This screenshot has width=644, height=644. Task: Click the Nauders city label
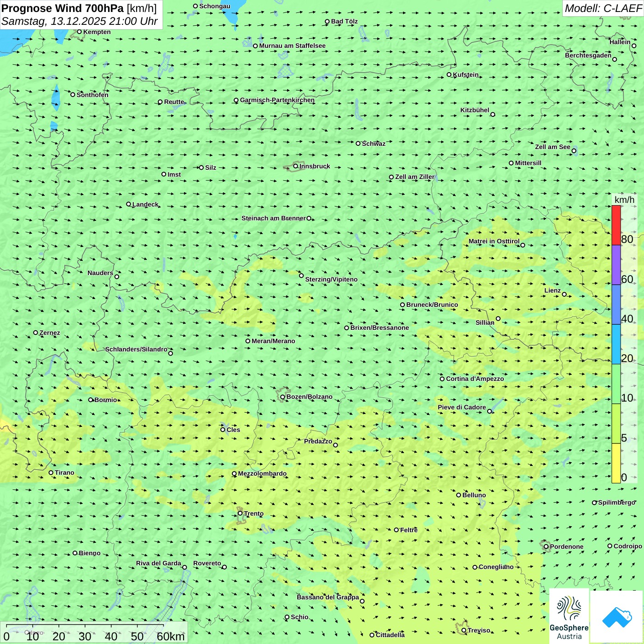click(100, 273)
